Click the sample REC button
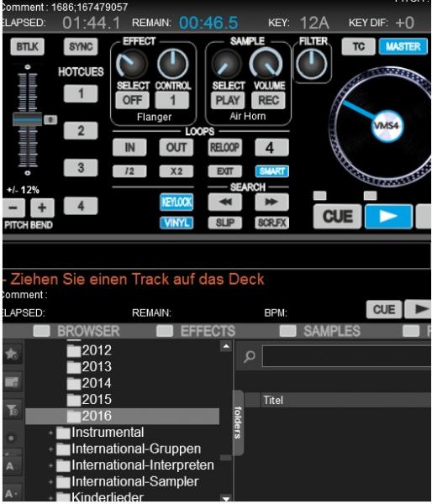The height and width of the screenshot is (504, 432). 268,100
